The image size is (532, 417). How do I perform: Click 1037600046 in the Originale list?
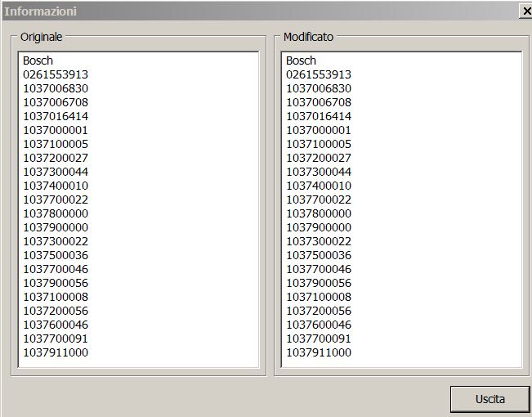(56, 325)
